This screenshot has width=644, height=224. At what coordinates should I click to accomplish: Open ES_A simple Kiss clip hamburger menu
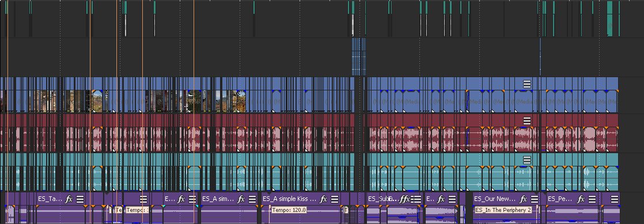(x=335, y=199)
